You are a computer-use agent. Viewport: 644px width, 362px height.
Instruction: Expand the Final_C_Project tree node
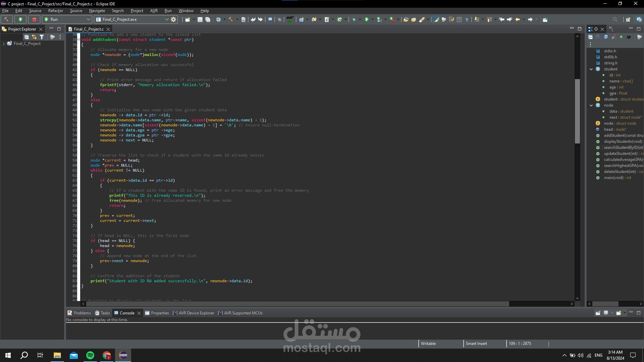pyautogui.click(x=4, y=44)
